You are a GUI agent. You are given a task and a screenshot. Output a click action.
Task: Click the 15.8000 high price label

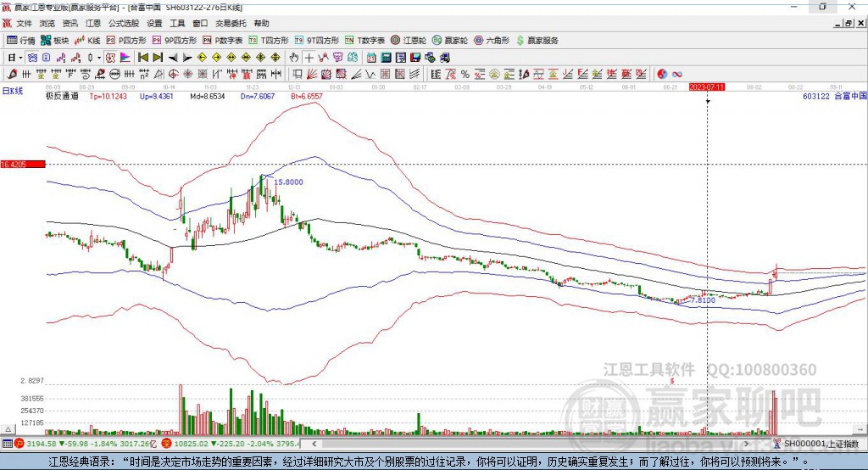click(x=288, y=182)
